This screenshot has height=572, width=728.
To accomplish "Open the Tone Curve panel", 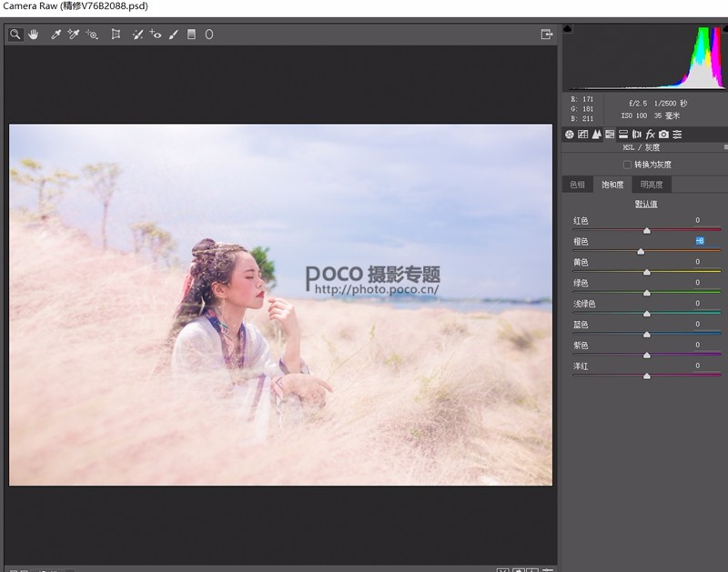I will (x=582, y=134).
